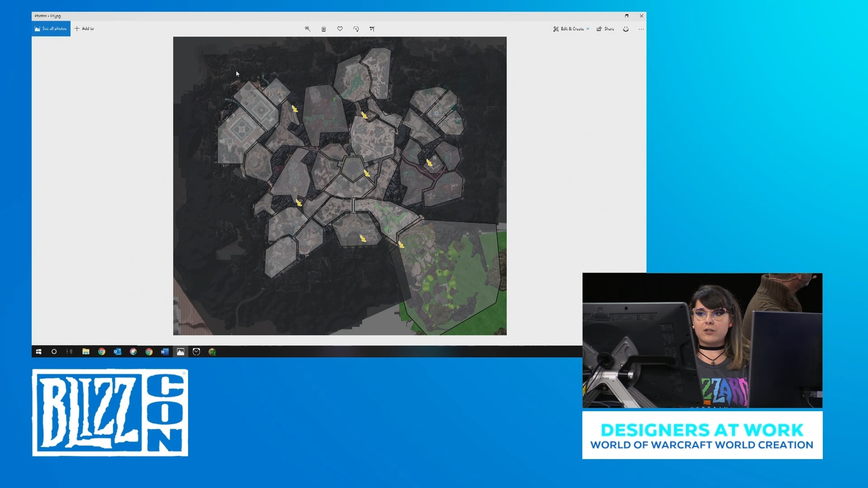Open the Share panel

pos(605,28)
